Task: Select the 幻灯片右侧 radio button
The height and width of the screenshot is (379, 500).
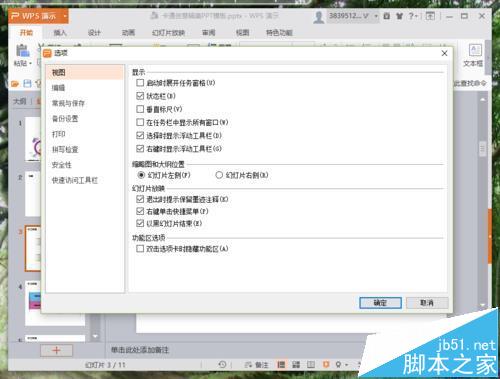Action: coord(219,175)
